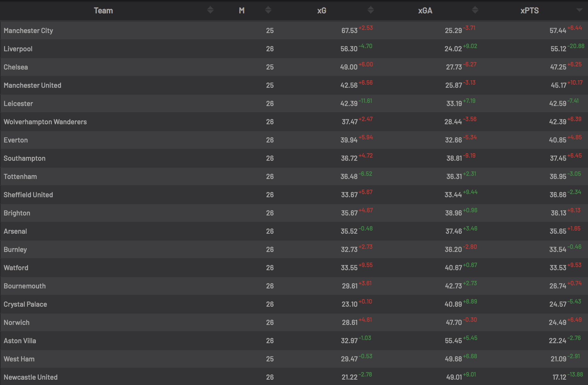Click Crystal Palace xG value 23.10

pos(350,304)
